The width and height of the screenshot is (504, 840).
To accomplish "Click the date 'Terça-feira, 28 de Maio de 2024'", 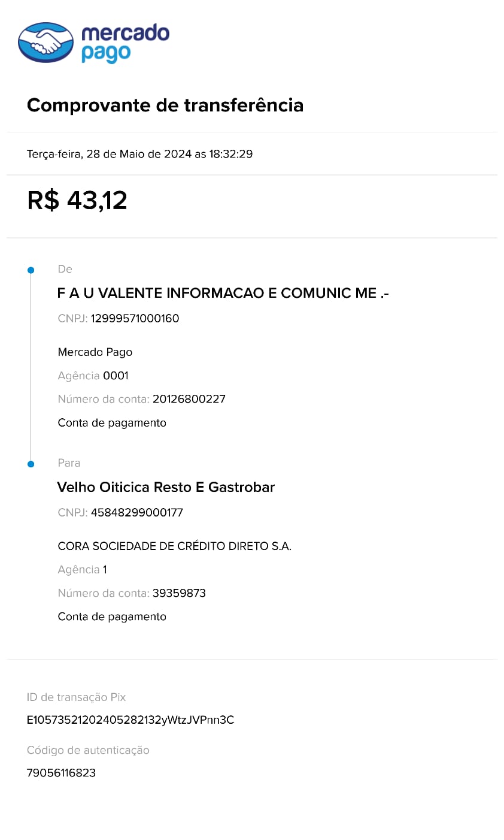I will 109,154.
